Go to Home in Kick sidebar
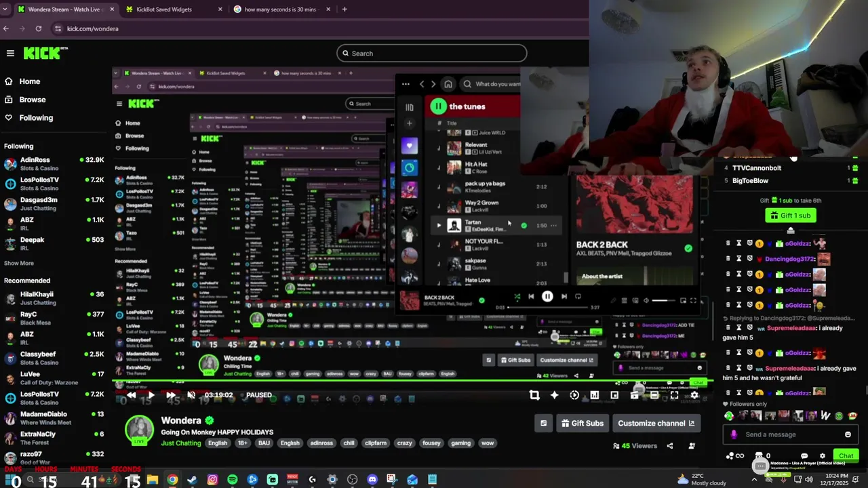The image size is (868, 488). coord(29,81)
